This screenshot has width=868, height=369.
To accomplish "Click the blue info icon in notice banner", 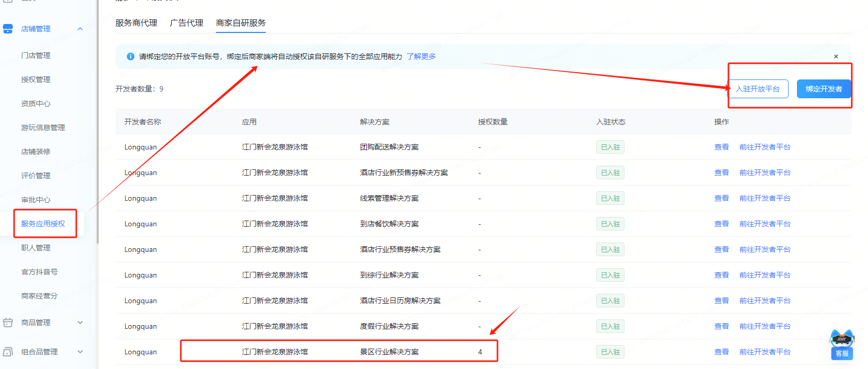I will pyautogui.click(x=131, y=56).
